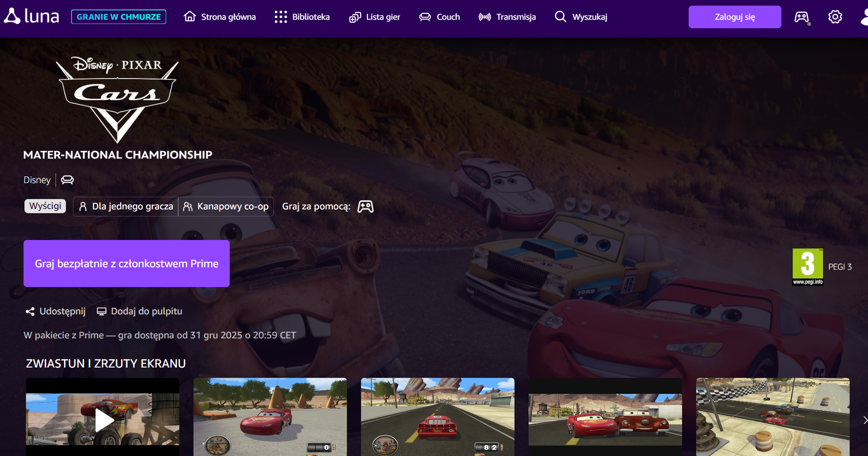Image resolution: width=868 pixels, height=456 pixels.
Task: Click the couch icon next to Disney
Action: click(67, 180)
